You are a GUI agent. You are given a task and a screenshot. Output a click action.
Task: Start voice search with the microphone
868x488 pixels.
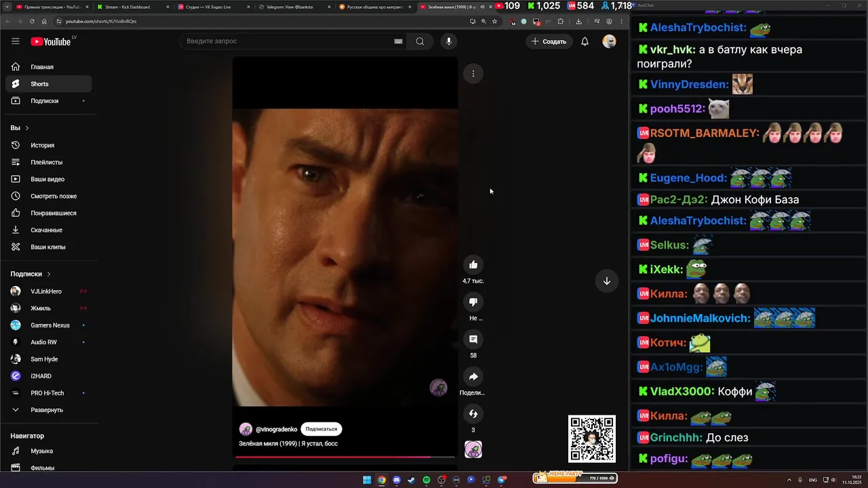click(x=448, y=41)
